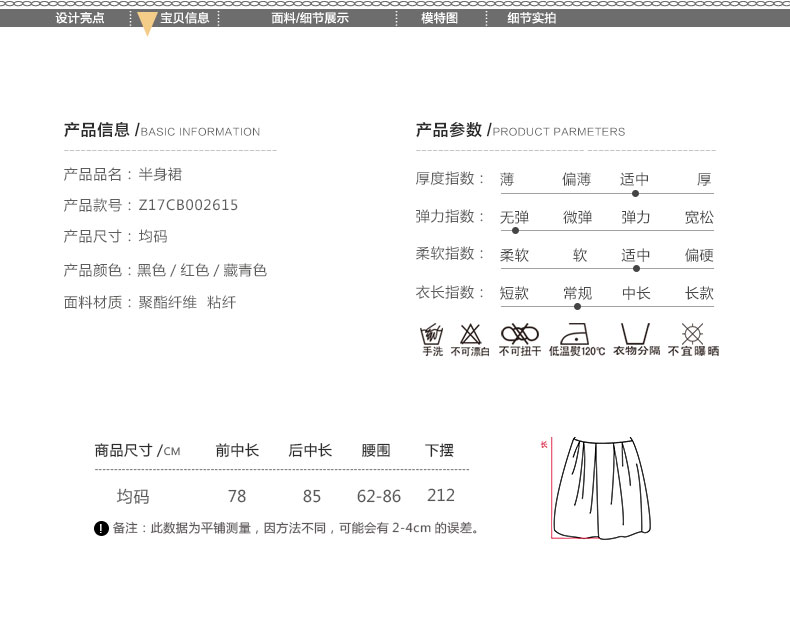Click the yellow triangle tab marker
This screenshot has height=617, width=790.
[x=147, y=23]
